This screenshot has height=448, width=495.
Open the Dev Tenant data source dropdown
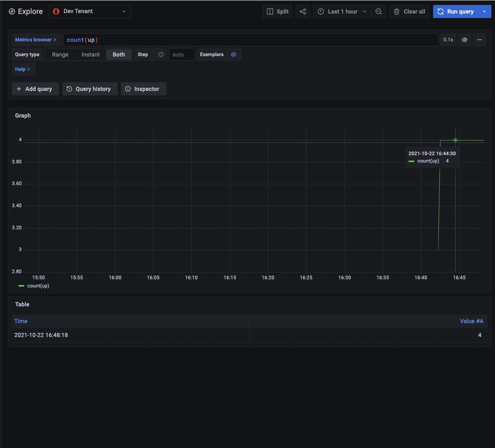[x=90, y=11]
